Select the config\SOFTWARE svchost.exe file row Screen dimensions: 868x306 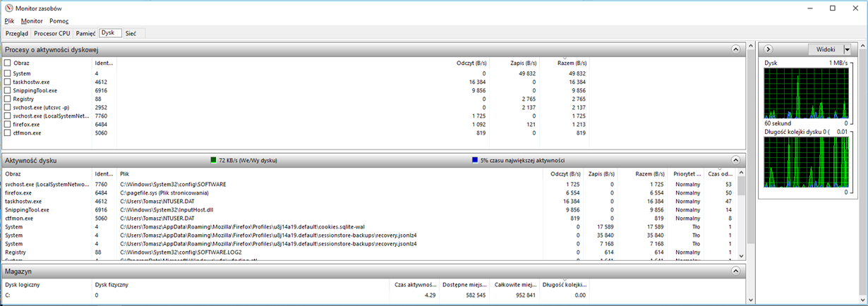pyautogui.click(x=369, y=184)
